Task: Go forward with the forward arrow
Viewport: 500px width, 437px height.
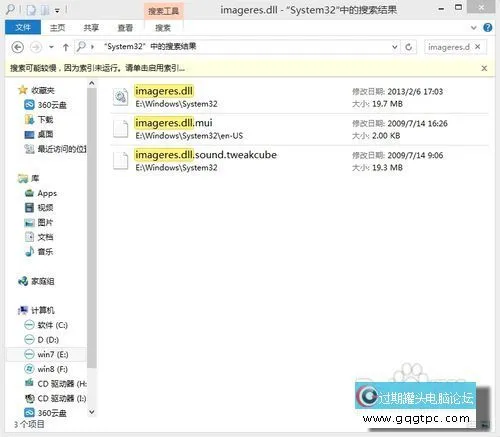Action: [36, 47]
